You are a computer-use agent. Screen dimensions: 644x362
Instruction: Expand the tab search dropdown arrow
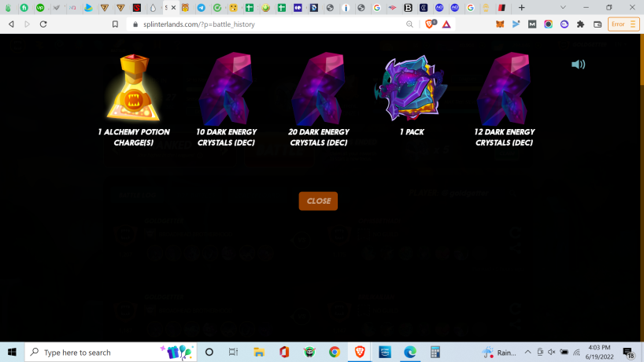click(563, 7)
